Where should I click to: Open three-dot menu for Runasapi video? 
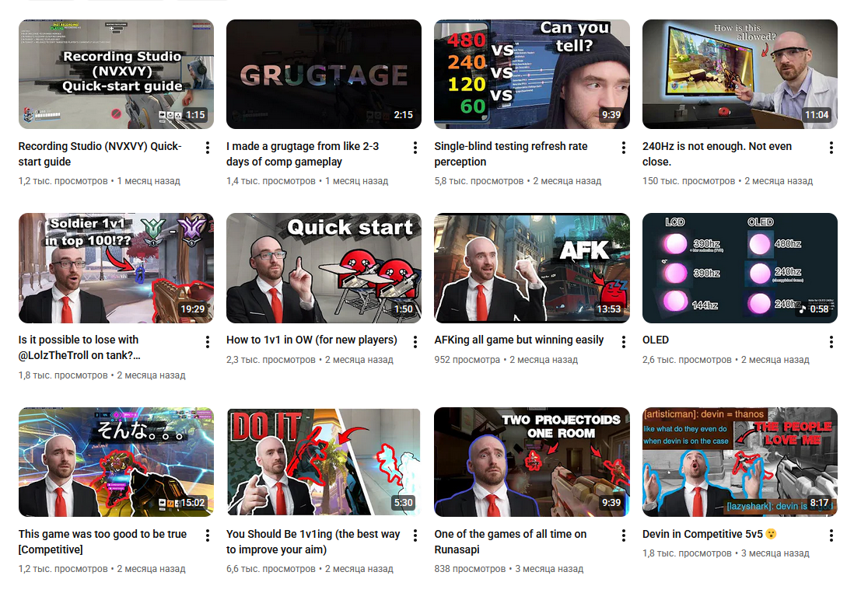623,535
